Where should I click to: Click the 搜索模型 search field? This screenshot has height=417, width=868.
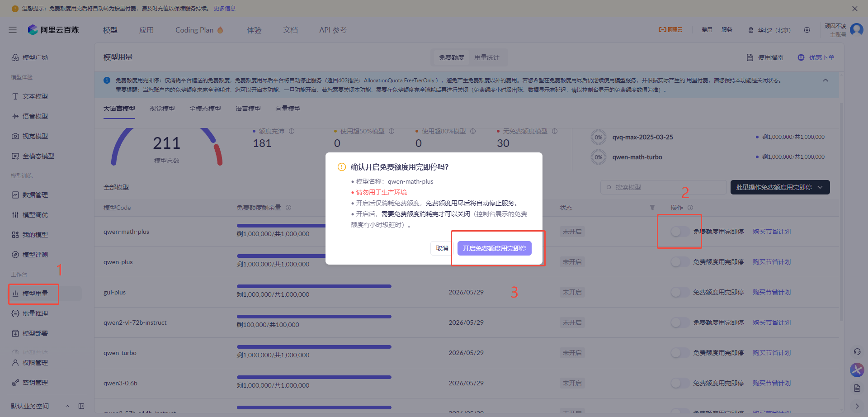click(x=663, y=187)
